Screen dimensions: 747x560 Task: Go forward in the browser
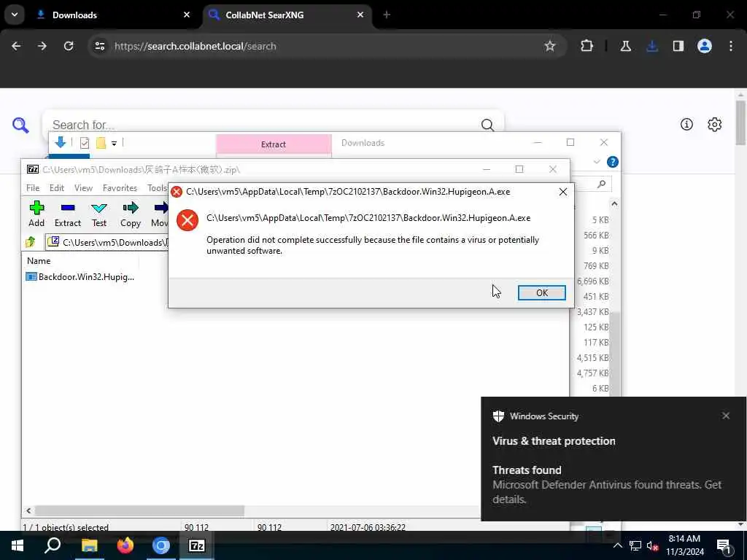42,46
